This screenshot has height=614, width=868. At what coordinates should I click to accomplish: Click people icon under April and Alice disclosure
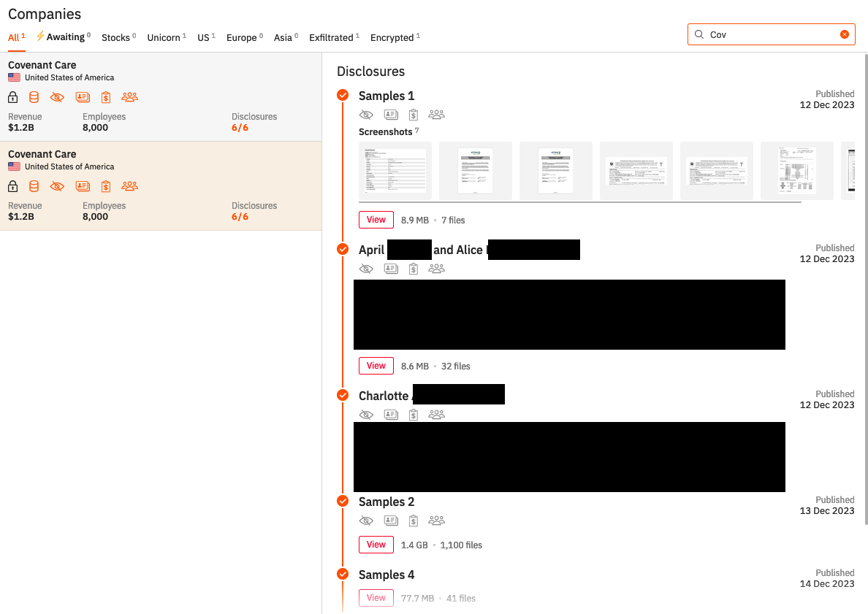(437, 269)
